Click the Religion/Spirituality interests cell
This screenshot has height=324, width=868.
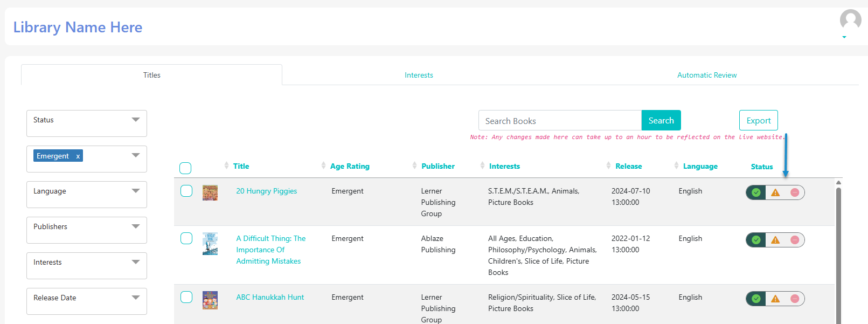[x=542, y=303]
